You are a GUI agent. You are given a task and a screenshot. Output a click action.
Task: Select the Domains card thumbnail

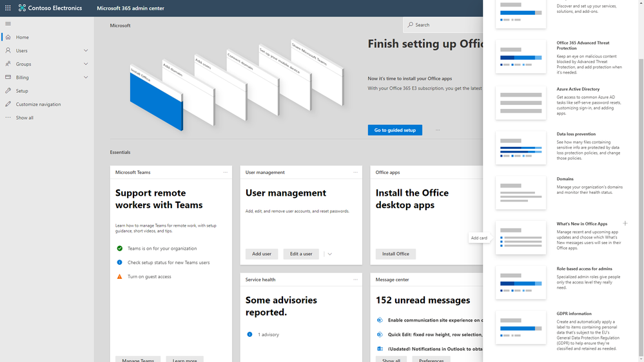pyautogui.click(x=521, y=193)
